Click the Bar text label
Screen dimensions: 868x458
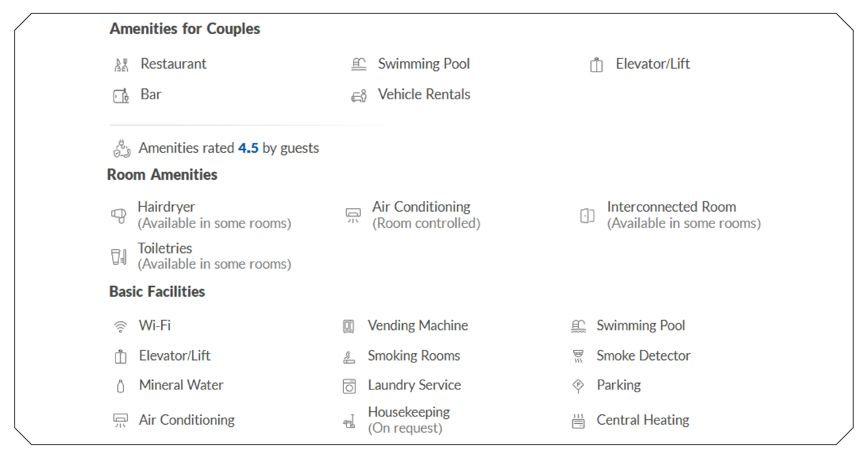(151, 94)
